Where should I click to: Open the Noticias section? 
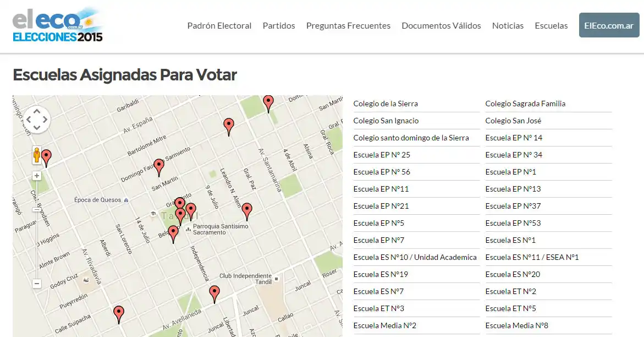[x=508, y=25]
